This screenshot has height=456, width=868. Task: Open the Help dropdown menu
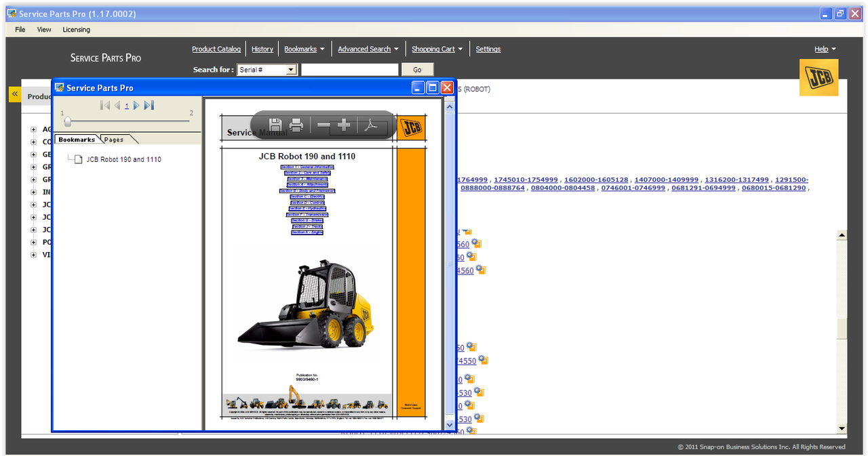pos(825,49)
